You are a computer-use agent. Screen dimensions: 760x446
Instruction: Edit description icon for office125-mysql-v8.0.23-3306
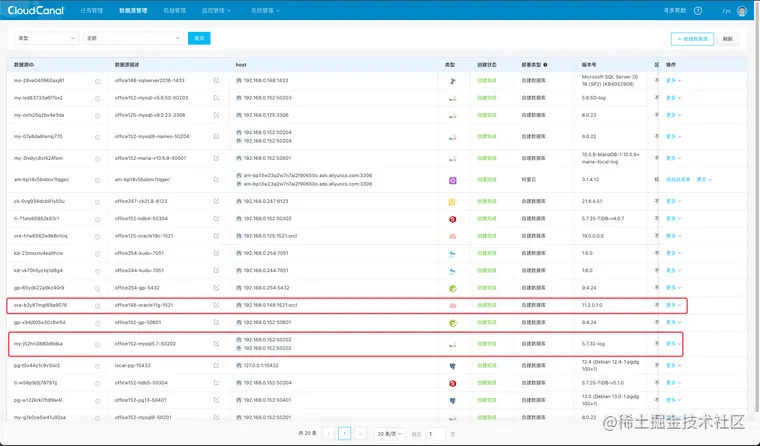(216, 115)
